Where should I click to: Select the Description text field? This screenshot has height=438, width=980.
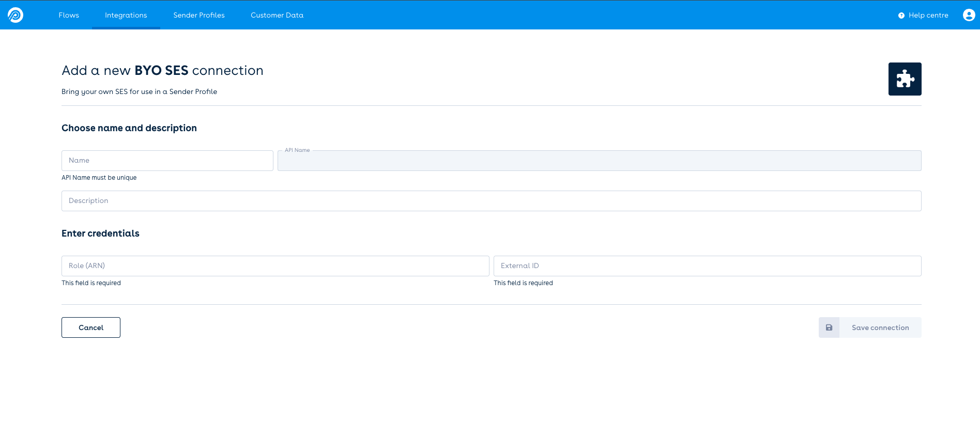coord(491,201)
